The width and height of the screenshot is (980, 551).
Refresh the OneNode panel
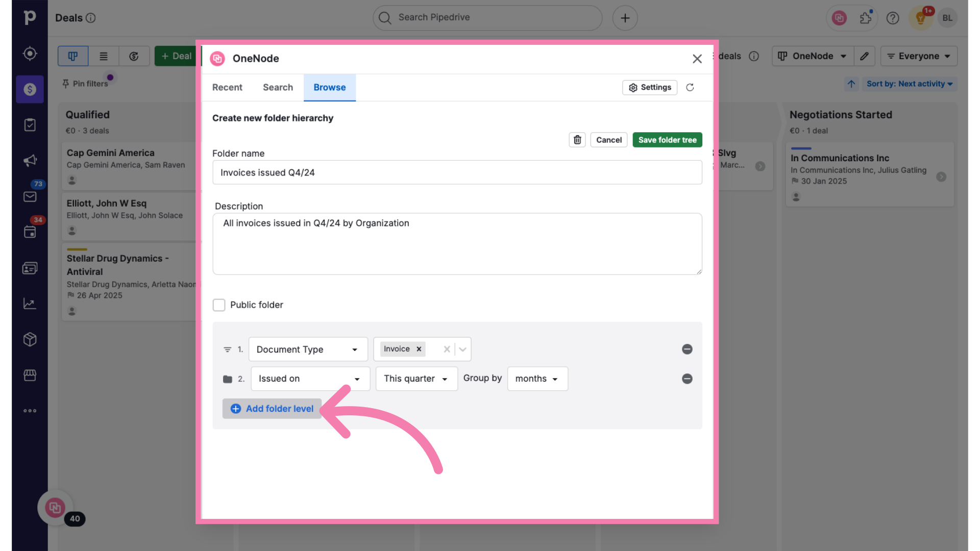690,88
